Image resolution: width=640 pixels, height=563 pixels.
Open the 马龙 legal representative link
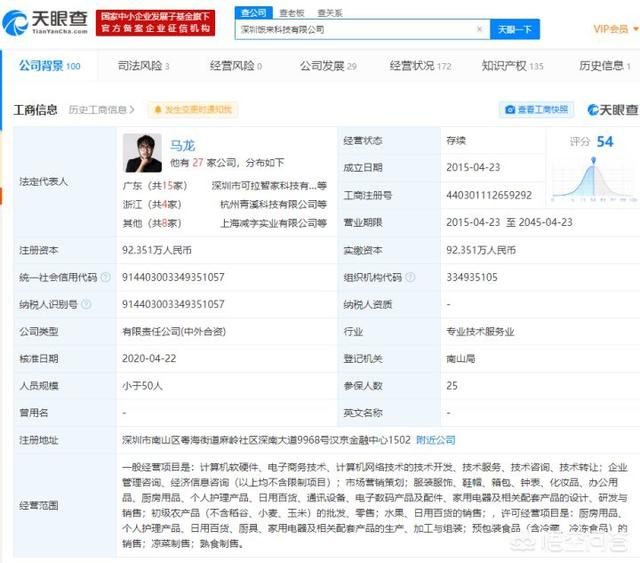coord(182,145)
